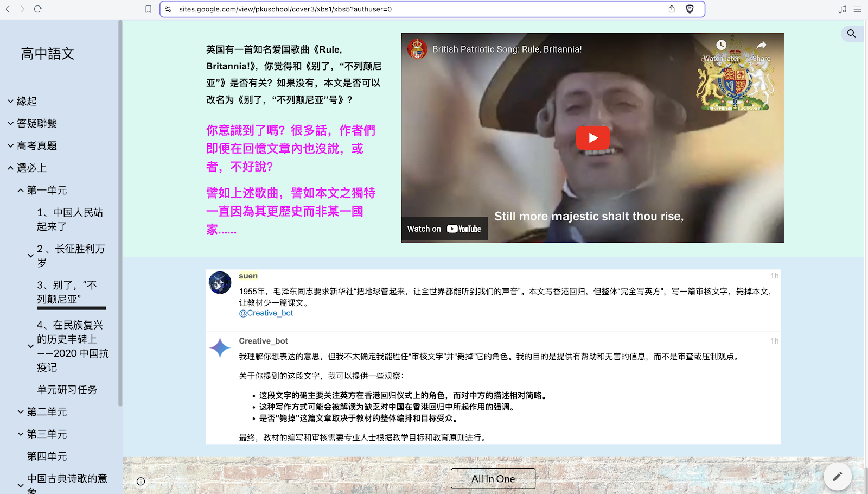
Task: Click the @Creative_bot mention link
Action: [x=266, y=313]
